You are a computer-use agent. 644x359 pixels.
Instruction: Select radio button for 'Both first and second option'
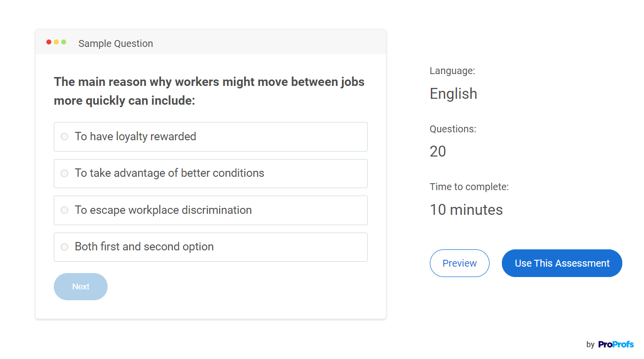click(64, 247)
